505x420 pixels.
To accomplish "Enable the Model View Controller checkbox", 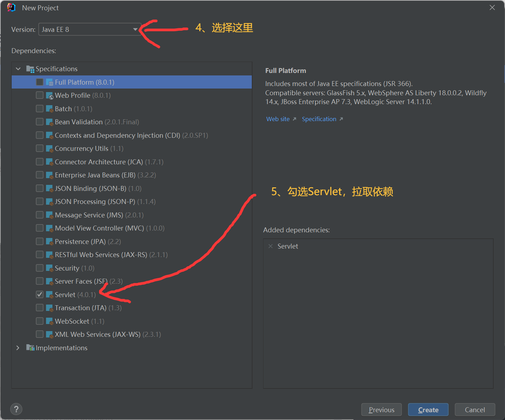I will point(40,228).
